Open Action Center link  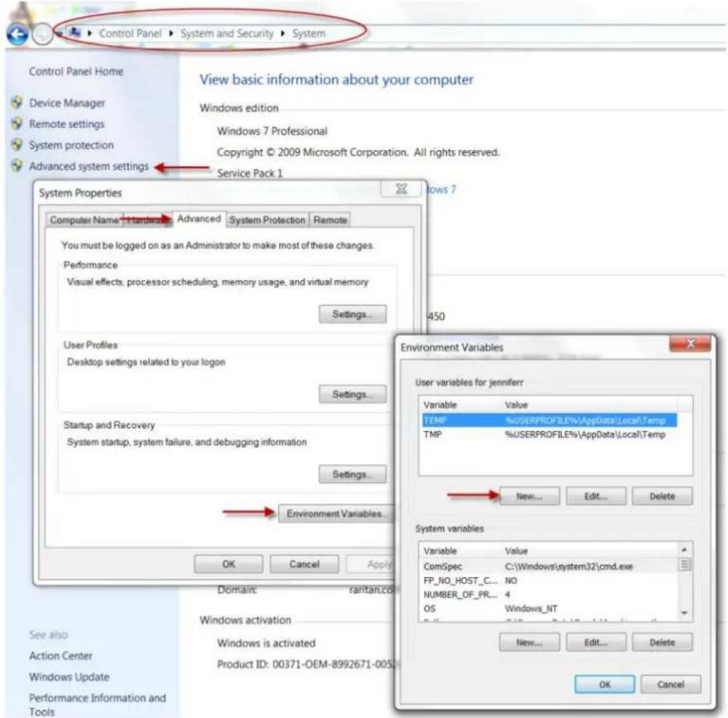[61, 656]
